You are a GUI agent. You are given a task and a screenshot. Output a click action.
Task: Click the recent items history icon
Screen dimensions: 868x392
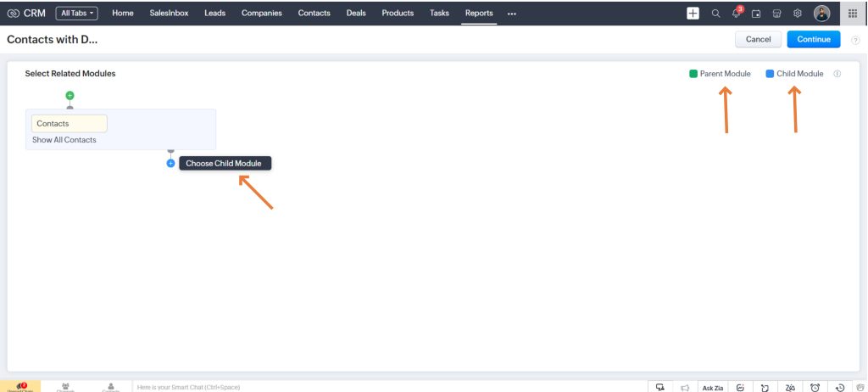click(840, 388)
